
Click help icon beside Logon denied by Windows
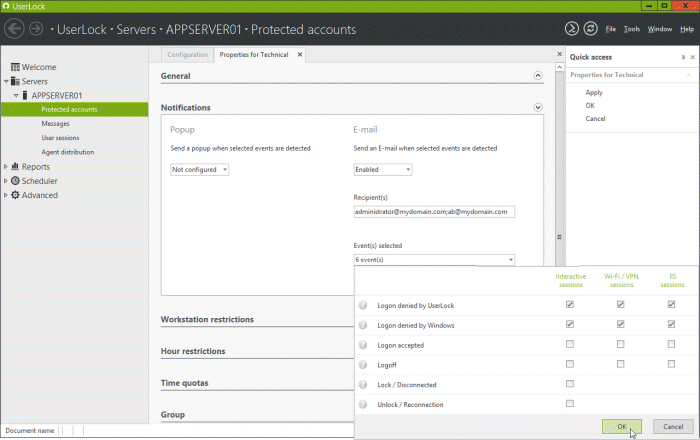(363, 325)
